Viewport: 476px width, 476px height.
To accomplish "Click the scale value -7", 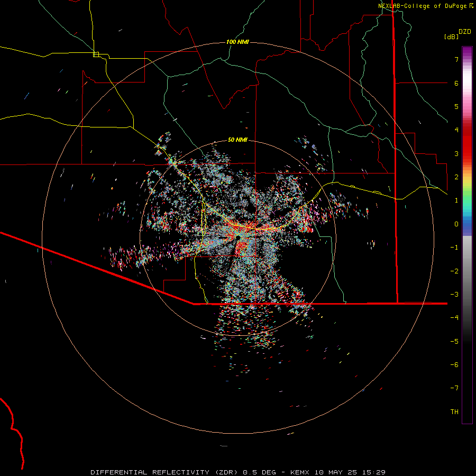I will coord(454,388).
